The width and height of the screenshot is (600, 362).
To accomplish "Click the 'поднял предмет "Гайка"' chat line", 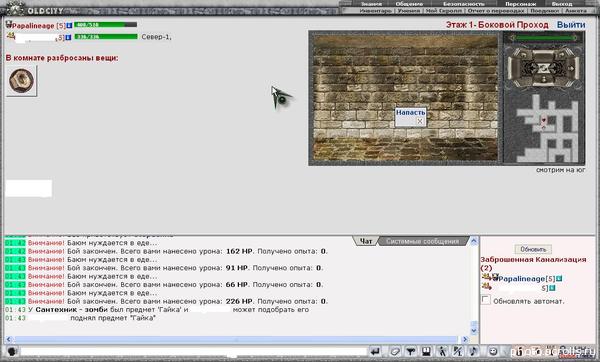I will (113, 318).
